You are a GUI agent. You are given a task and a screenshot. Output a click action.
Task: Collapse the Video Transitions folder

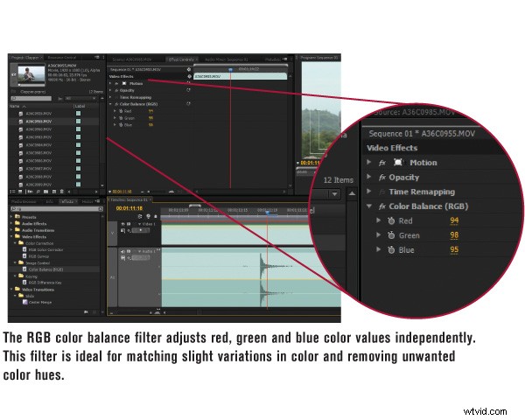tap(11, 289)
